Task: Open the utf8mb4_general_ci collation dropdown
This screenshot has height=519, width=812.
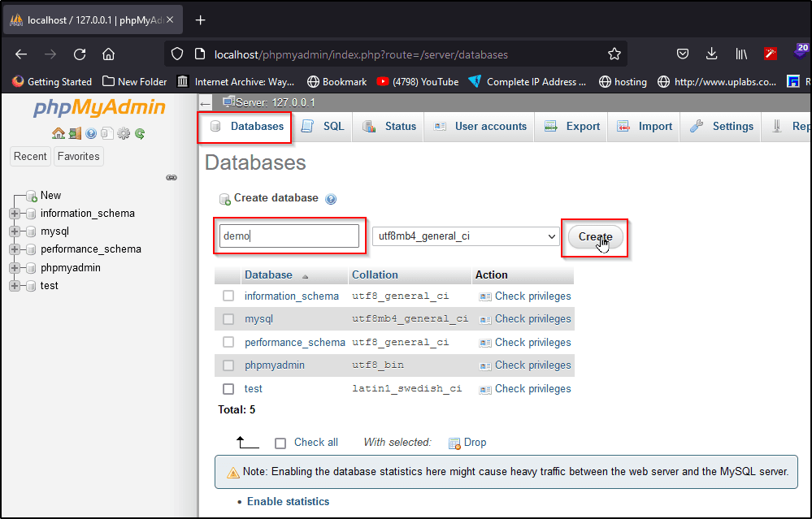Action: [466, 236]
